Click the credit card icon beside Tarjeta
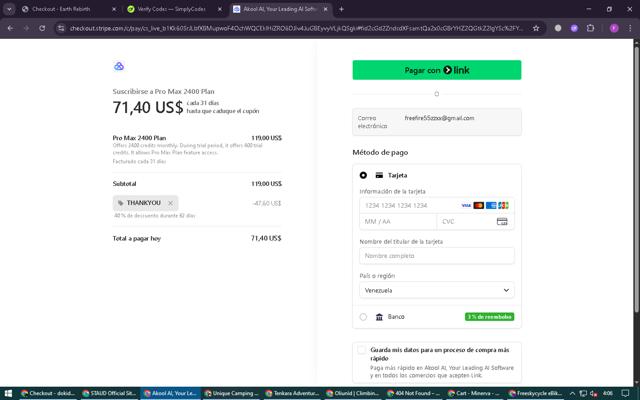 (379, 175)
